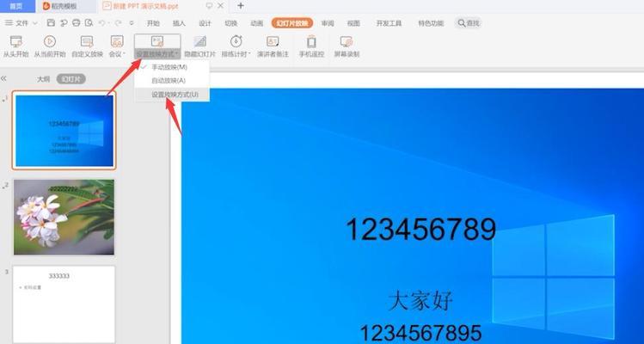Screen dimensions: 644x344
Task: Click the save icon in quick toolbar
Action: click(x=51, y=23)
